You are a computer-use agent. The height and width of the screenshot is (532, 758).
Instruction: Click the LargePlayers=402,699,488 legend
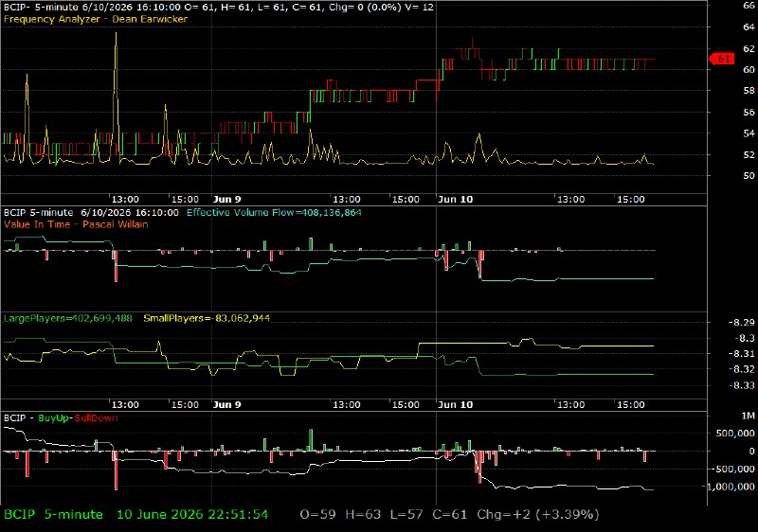click(67, 318)
